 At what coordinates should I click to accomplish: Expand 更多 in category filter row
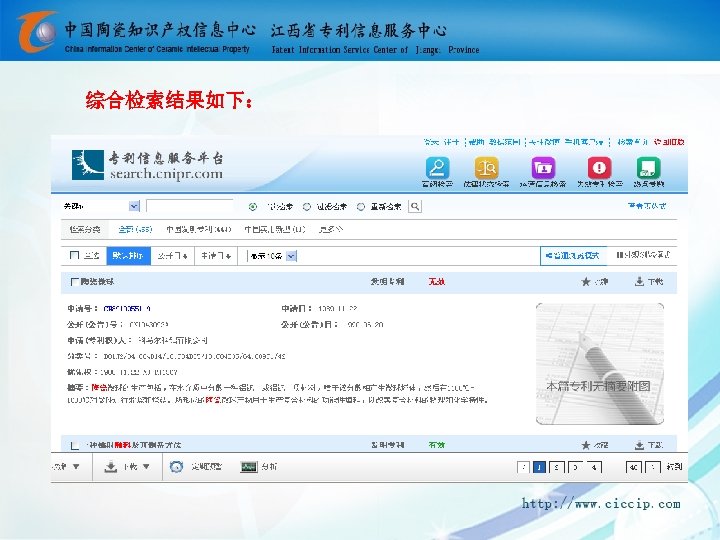coord(331,229)
